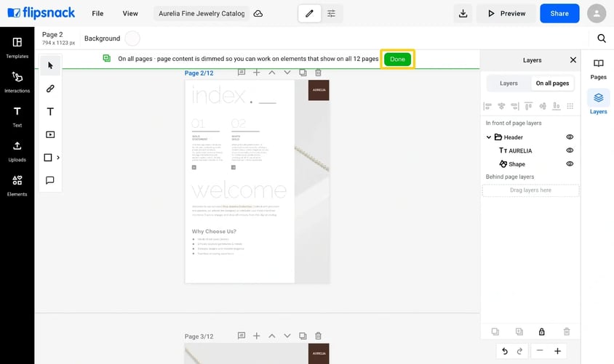The height and width of the screenshot is (364, 614).
Task: Open the View menu
Action: (x=130, y=14)
